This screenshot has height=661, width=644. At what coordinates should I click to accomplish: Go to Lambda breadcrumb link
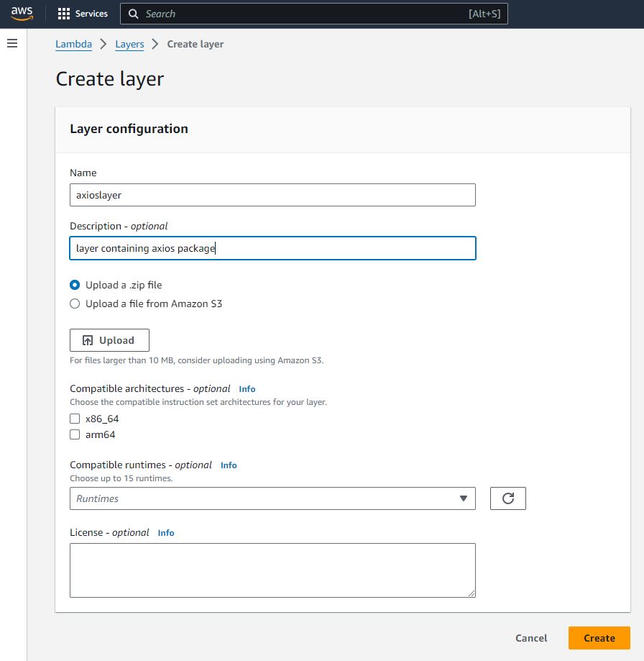coord(74,45)
